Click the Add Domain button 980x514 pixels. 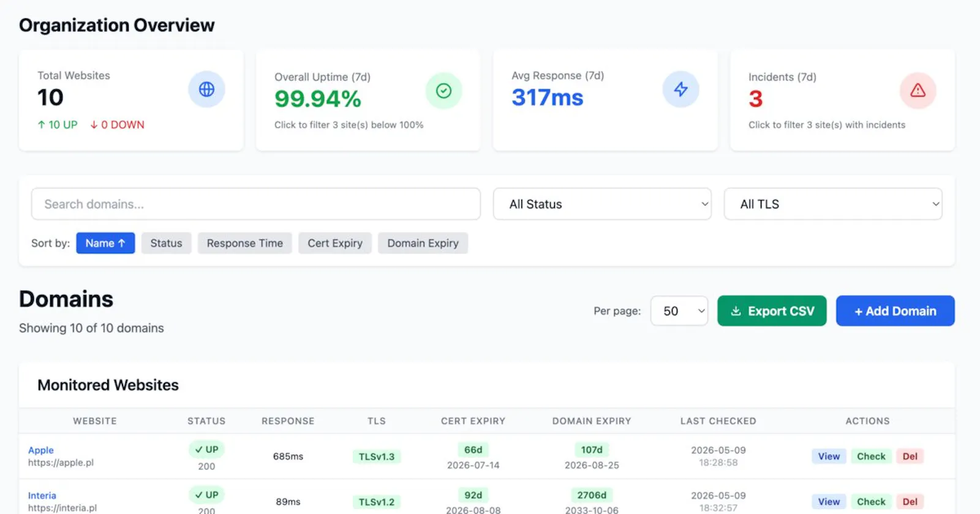tap(895, 311)
